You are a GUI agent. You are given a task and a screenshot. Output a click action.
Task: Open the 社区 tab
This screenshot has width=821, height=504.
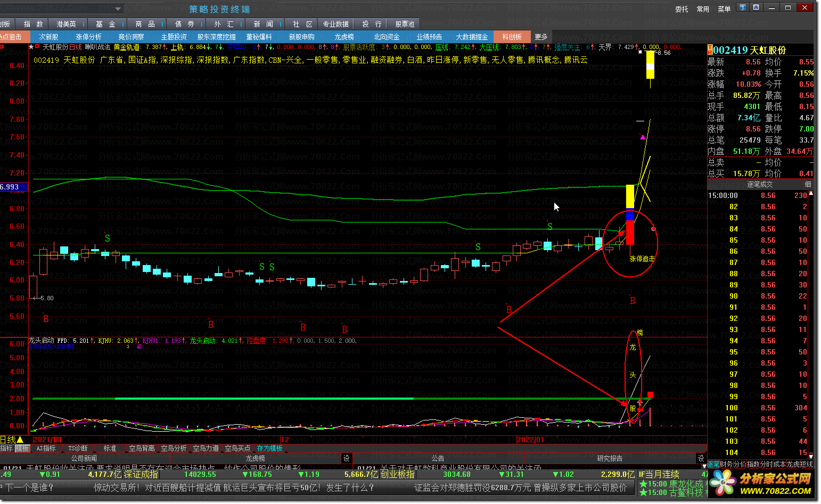click(x=302, y=24)
